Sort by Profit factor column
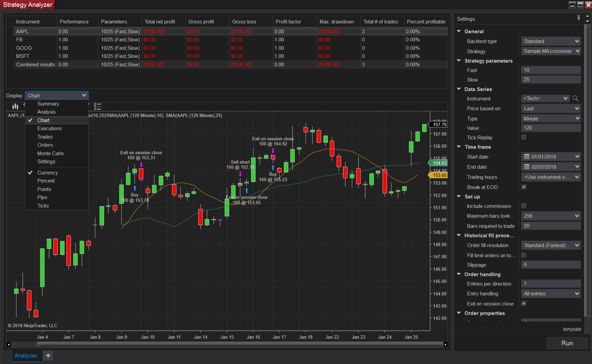This screenshot has height=364, width=592. click(x=295, y=22)
